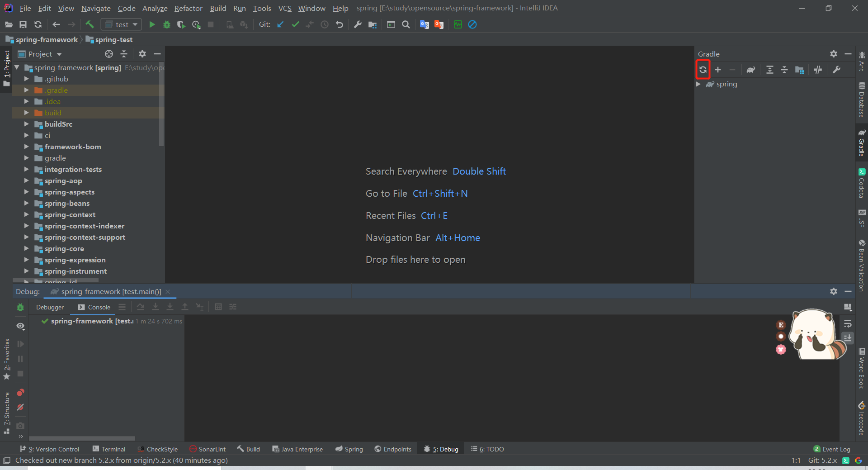Screen dimensions: 868x470
Task: Click the plus icon in Gradle panel
Action: click(x=718, y=70)
